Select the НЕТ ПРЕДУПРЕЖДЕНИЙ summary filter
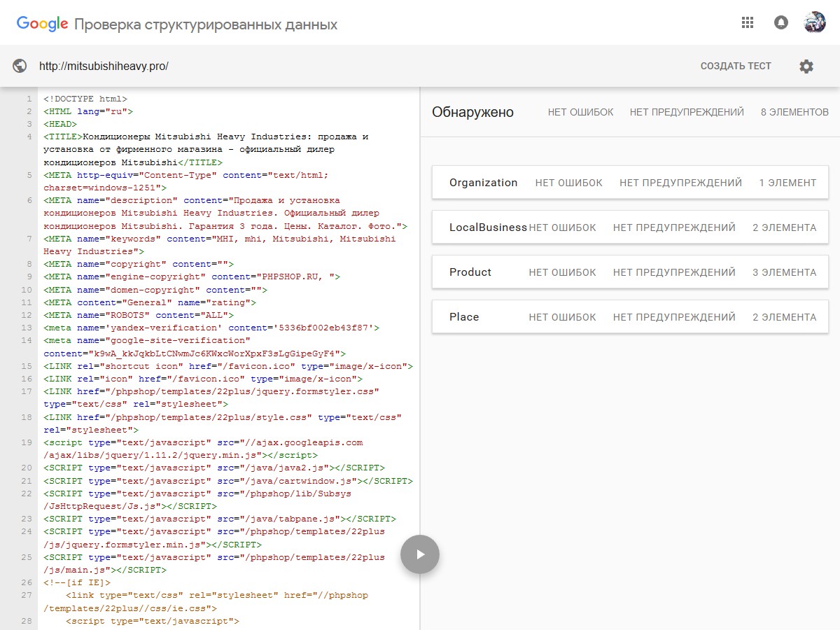 pos(687,112)
